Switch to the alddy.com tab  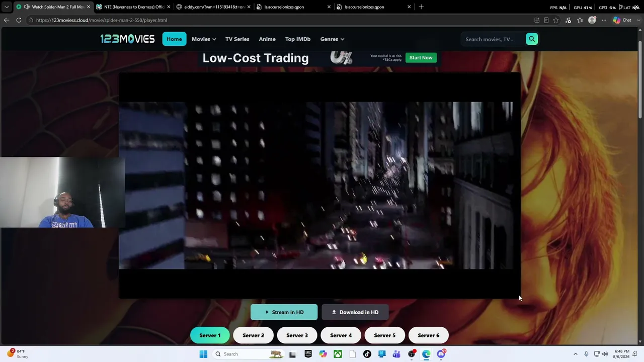214,7
